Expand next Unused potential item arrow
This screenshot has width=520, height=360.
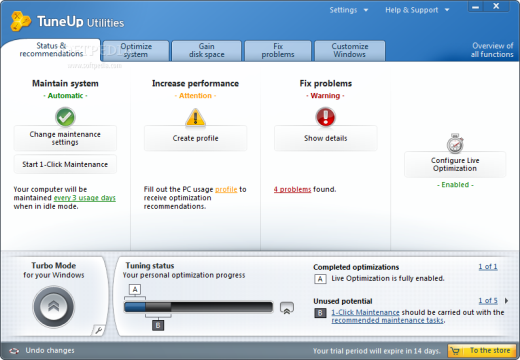point(506,301)
